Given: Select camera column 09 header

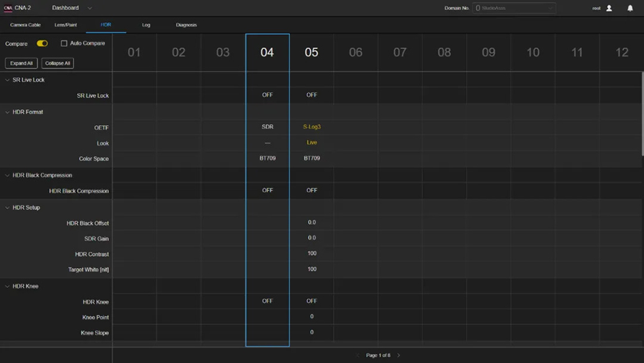Looking at the screenshot, I should 488,52.
